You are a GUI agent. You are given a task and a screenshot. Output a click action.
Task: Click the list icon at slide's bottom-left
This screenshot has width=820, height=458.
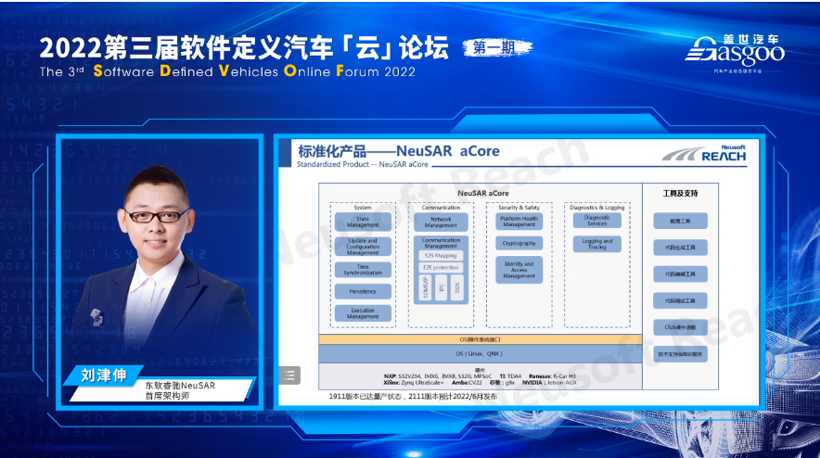[x=289, y=375]
